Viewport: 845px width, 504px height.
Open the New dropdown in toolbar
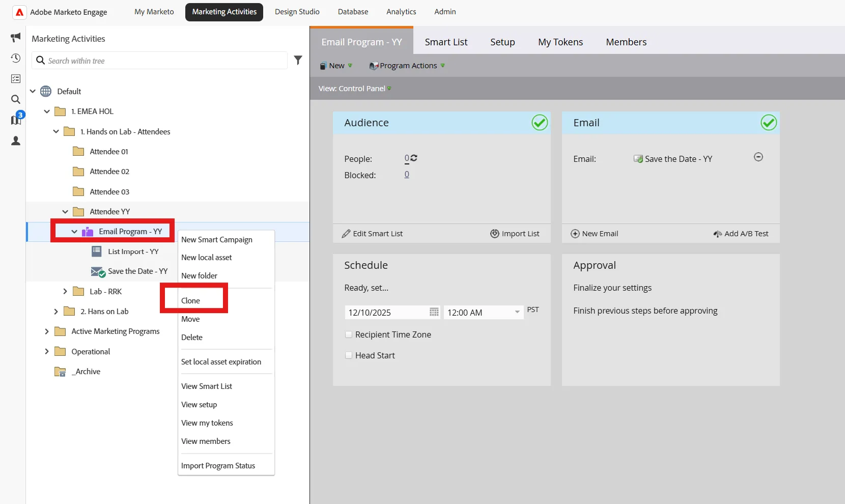click(x=336, y=66)
